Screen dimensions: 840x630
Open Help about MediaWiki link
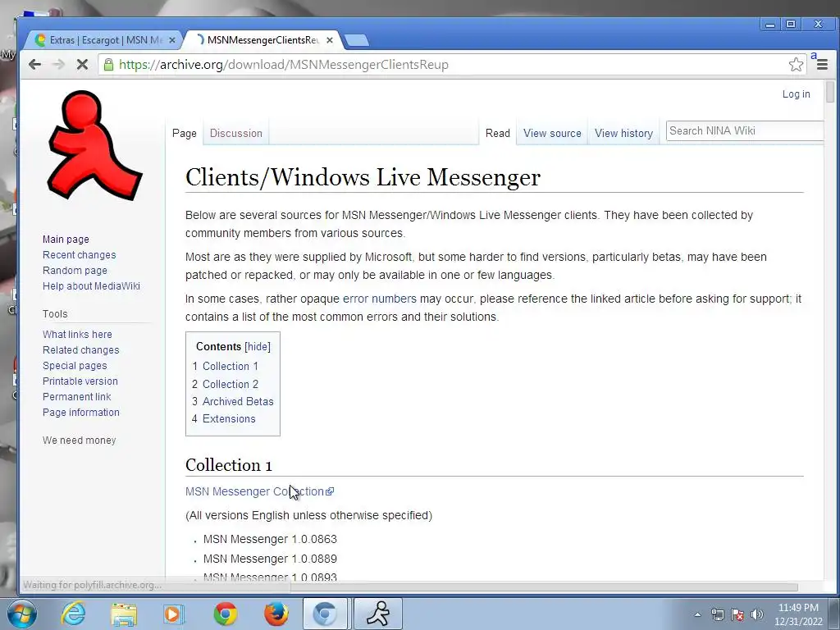pyautogui.click(x=91, y=286)
